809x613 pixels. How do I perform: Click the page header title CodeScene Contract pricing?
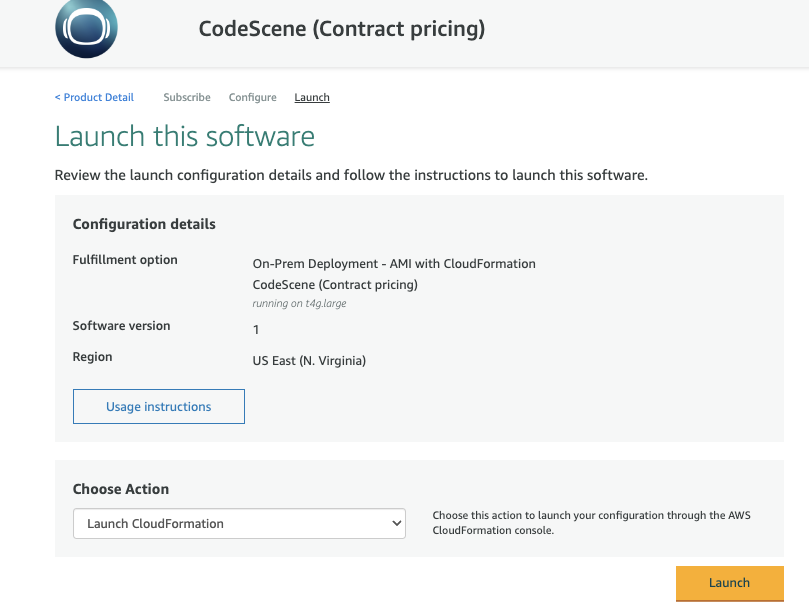tap(340, 28)
